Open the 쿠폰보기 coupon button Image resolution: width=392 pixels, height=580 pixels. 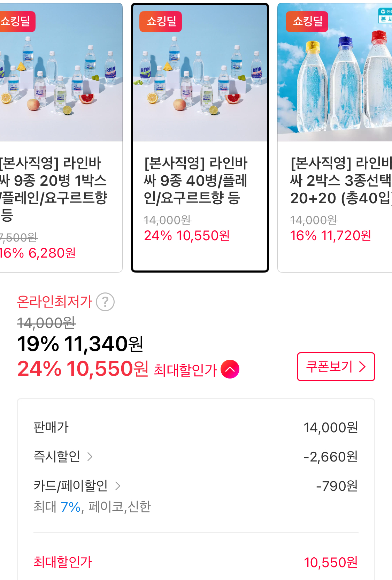coord(336,367)
